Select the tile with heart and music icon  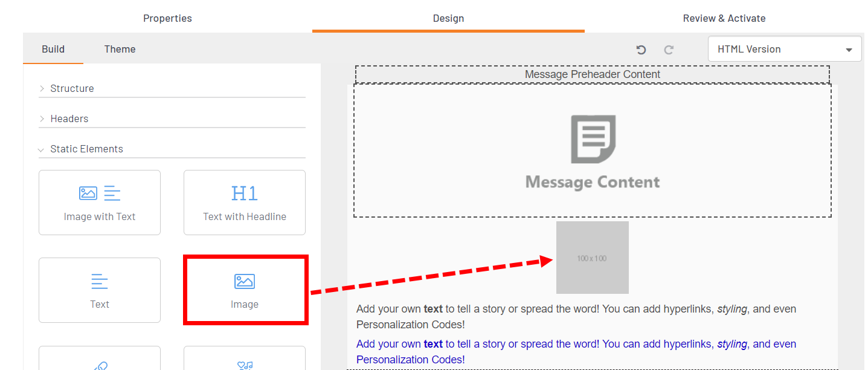point(245,360)
